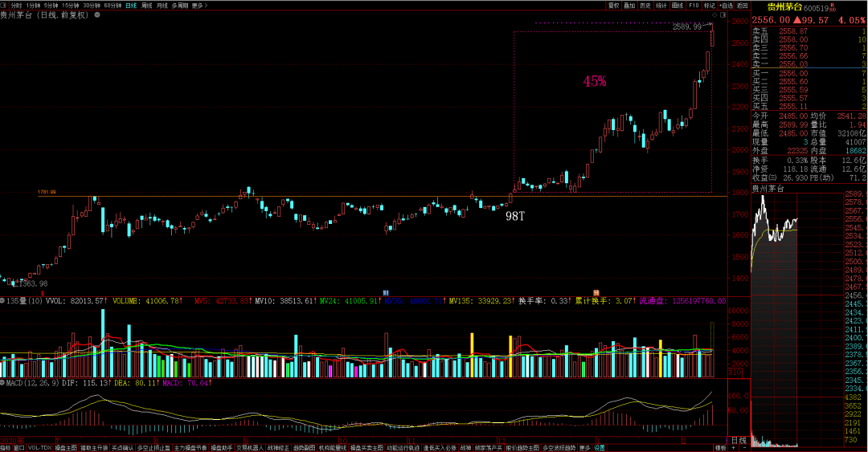Open the 复权 adjustment menu

(x=613, y=6)
